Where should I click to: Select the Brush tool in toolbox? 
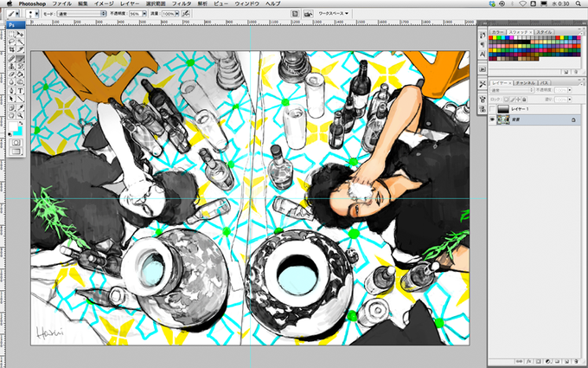20,59
